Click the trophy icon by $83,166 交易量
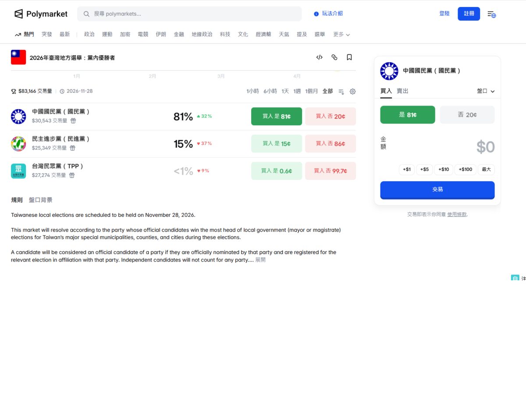This screenshot has width=526, height=420. tap(14, 92)
